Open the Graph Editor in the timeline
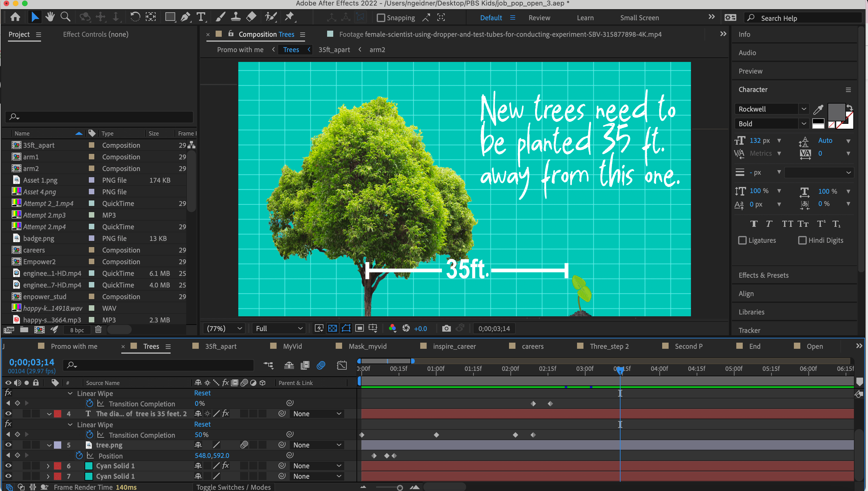 coord(342,365)
